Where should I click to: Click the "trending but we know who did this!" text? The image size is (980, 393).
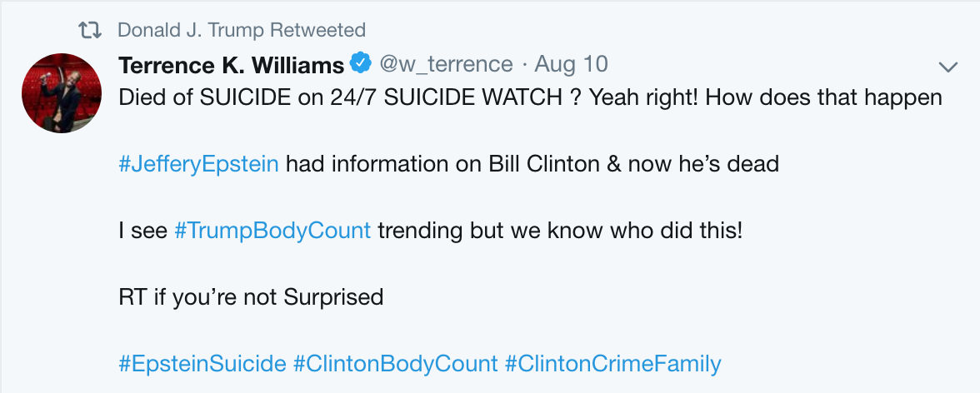[x=561, y=231]
